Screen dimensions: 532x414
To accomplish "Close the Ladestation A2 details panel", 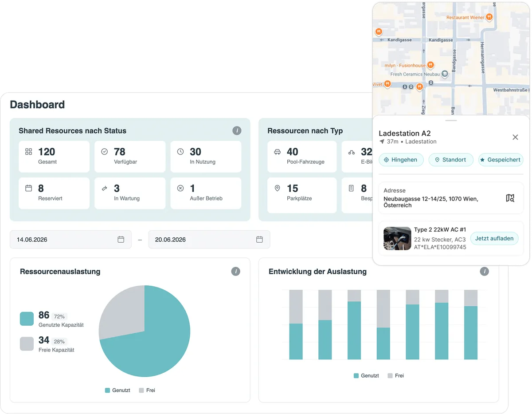I will [x=515, y=137].
